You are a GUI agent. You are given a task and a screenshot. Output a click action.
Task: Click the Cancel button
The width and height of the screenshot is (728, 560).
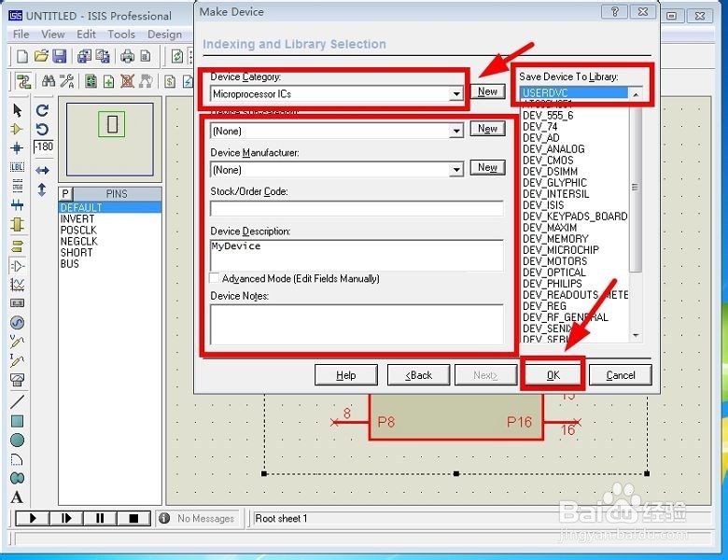click(621, 374)
